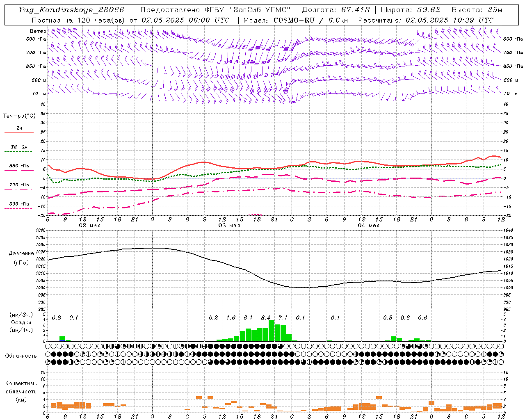Image resolution: width=525 pixels, height=420 pixels.
Task: Click the 0.9 precipitation total value
Action: tap(388, 318)
